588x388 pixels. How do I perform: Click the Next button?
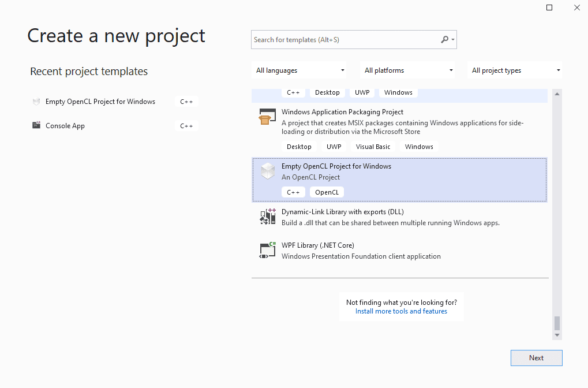click(x=536, y=358)
